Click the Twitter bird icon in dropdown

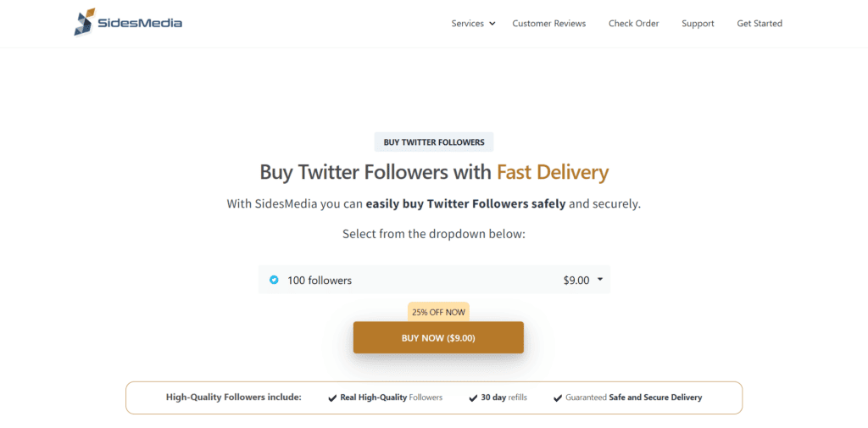tap(274, 280)
